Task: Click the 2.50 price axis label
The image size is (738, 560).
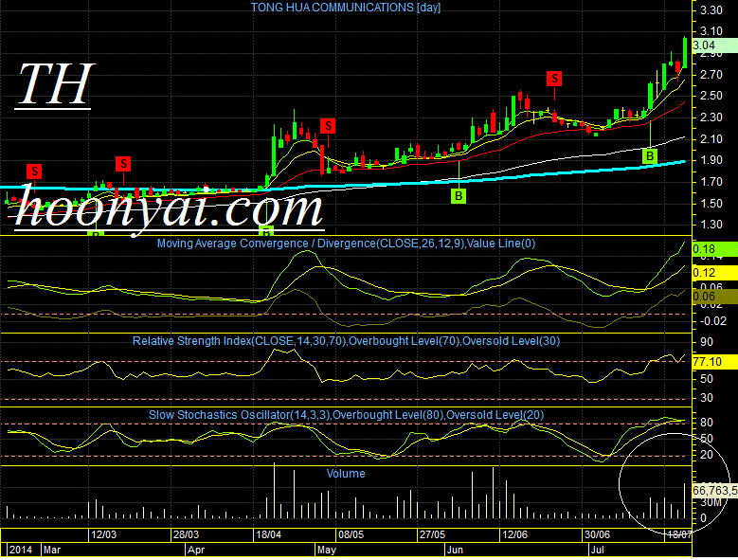Action: [x=711, y=96]
